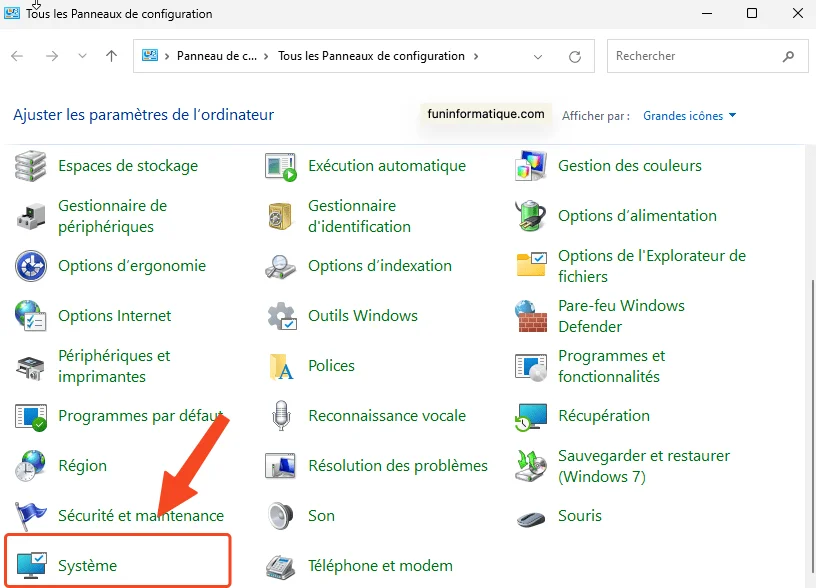Expand the address bar history dropdown
This screenshot has height=588, width=816.
click(x=538, y=56)
